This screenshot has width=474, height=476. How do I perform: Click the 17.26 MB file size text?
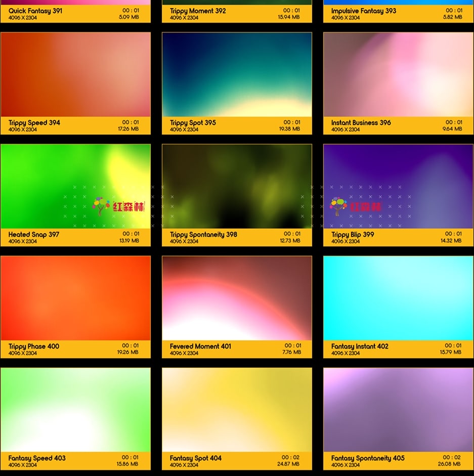coord(128,128)
